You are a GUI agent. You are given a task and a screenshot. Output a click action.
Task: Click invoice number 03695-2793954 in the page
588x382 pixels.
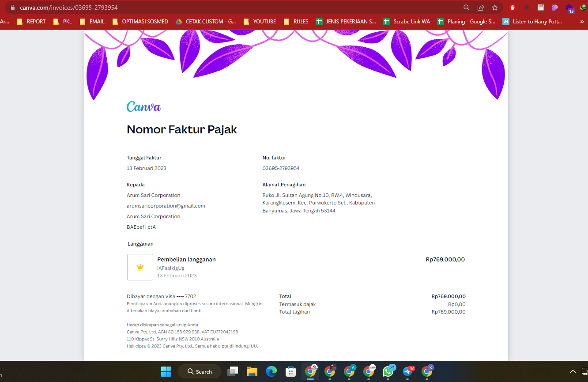coord(281,168)
